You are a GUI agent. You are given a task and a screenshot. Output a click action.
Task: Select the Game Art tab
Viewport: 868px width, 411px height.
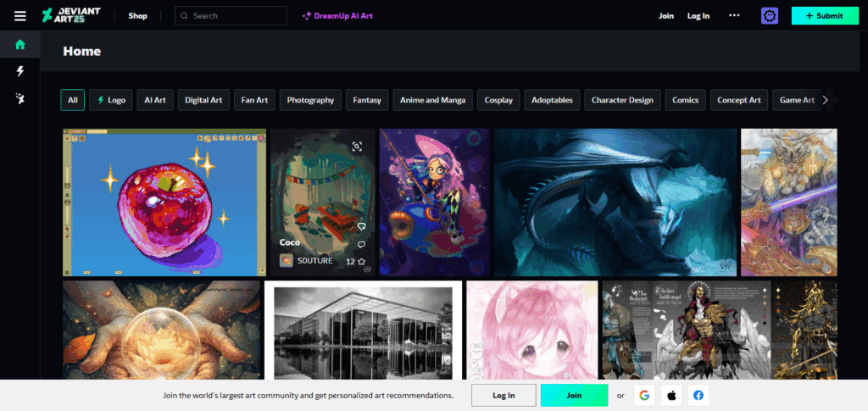pyautogui.click(x=797, y=100)
